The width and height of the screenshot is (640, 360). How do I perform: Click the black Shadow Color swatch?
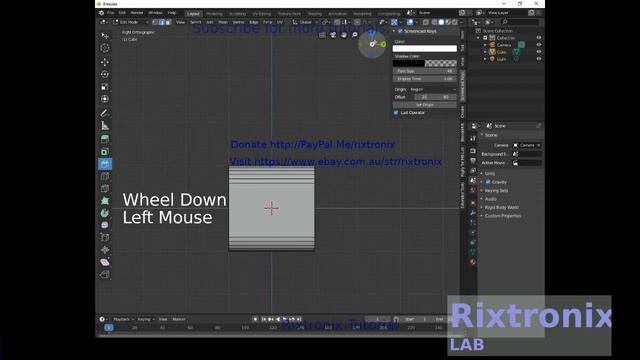[409, 63]
